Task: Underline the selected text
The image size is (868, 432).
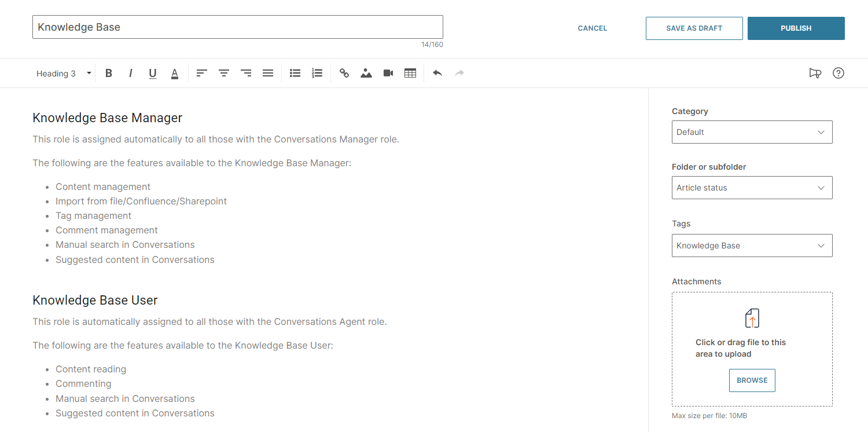Action: click(x=153, y=74)
